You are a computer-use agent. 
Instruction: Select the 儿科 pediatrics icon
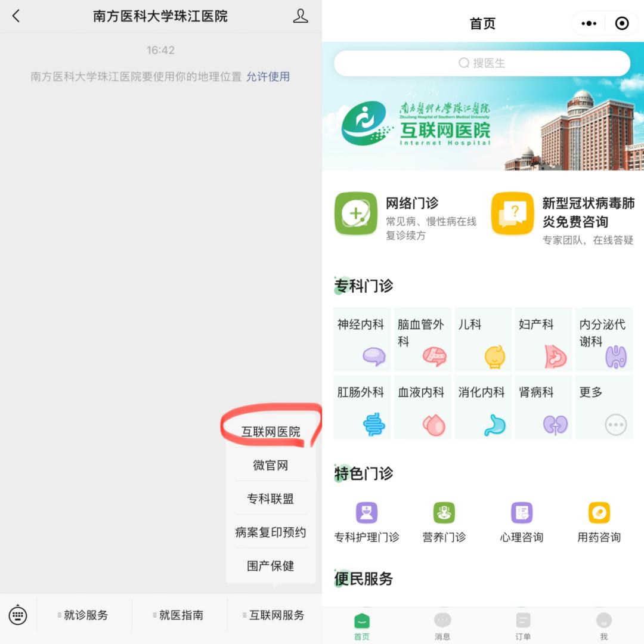(x=482, y=340)
